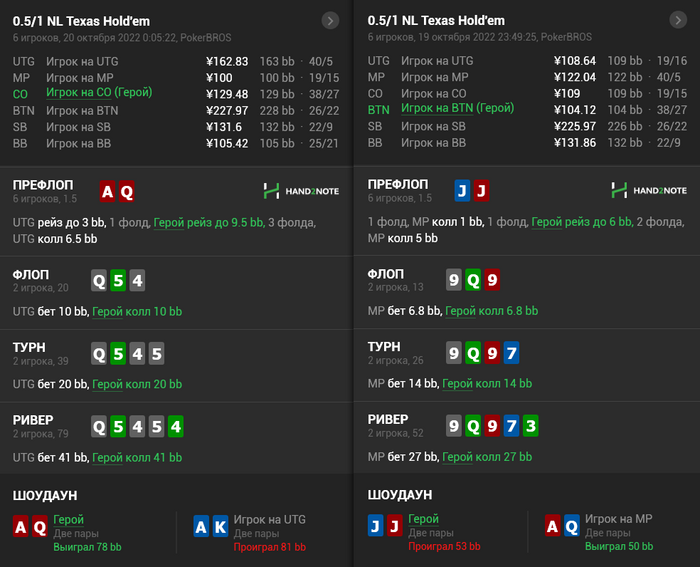Select 'Игрок на UTG' row with ¥162.83
Viewport: 700px width, 567px height.
pyautogui.click(x=175, y=62)
